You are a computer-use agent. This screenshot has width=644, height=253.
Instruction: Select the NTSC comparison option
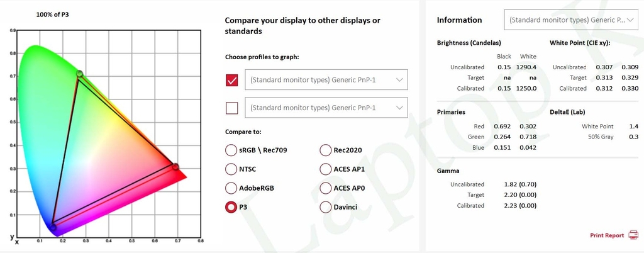pos(231,169)
